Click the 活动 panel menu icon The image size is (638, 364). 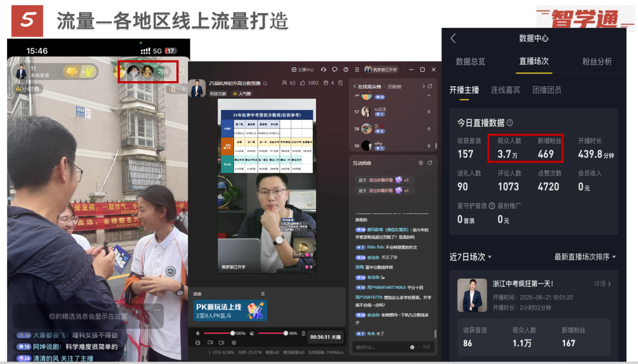[263, 294]
